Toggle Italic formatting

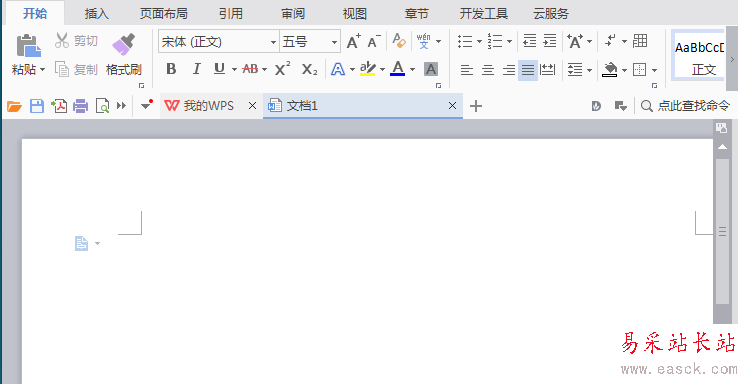197,69
